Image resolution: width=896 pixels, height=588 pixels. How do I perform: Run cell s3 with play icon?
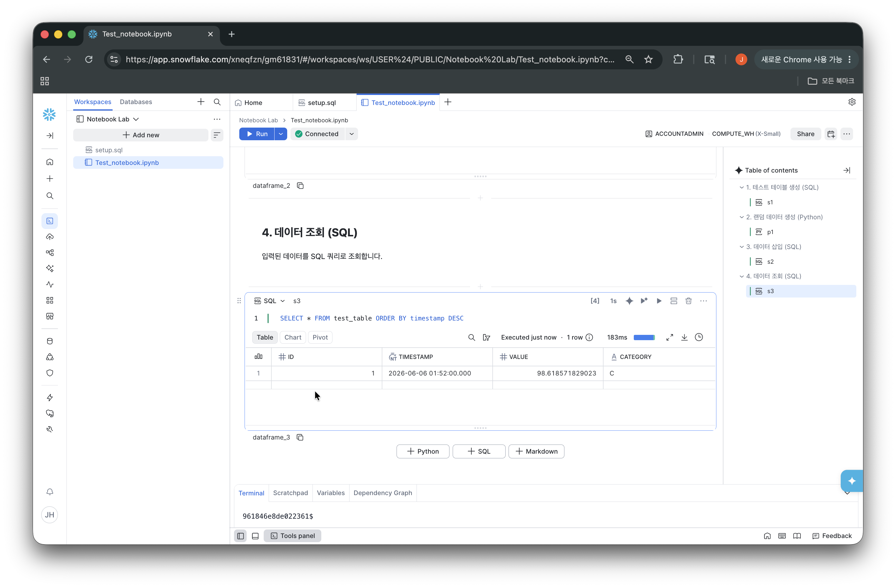659,301
